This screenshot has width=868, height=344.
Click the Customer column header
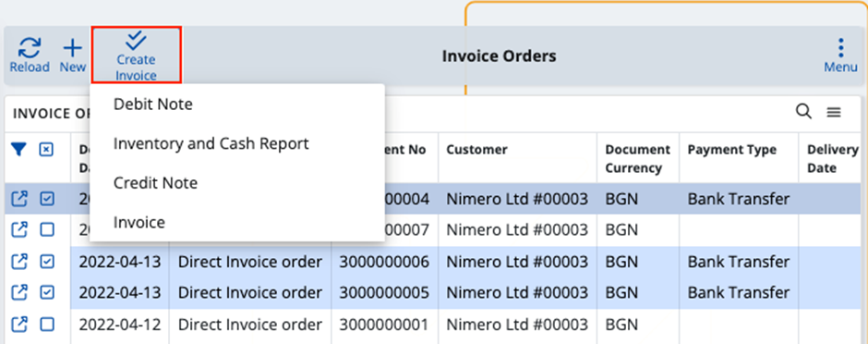pyautogui.click(x=476, y=150)
